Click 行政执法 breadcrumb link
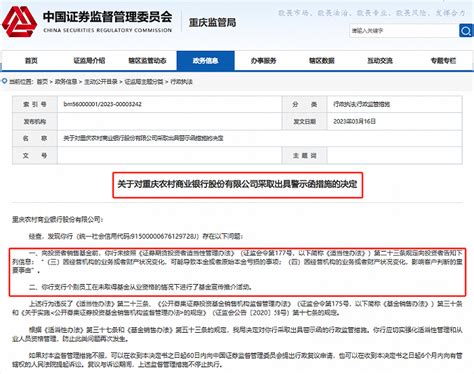This screenshot has width=474, height=374. pos(181,82)
